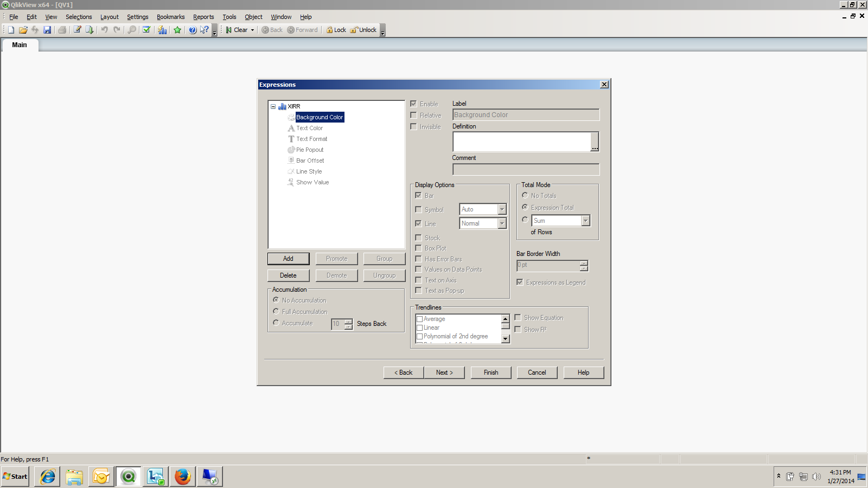Click the Reload script icon
Viewport: 868px width, 488px height.
point(90,30)
